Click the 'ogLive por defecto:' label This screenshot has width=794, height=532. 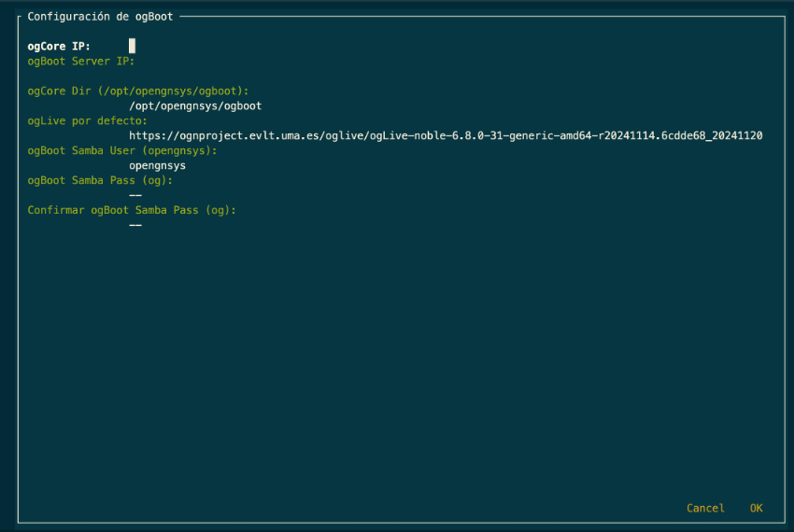tap(87, 121)
